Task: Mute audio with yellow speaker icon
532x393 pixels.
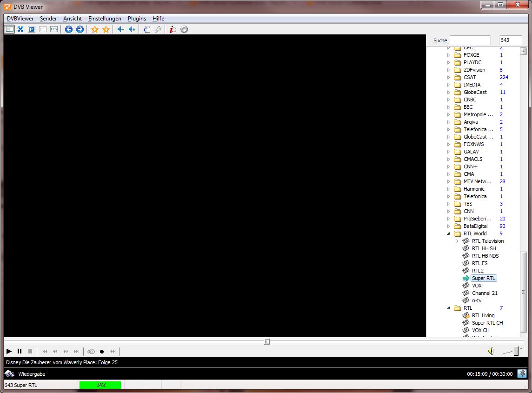Action: pos(491,351)
